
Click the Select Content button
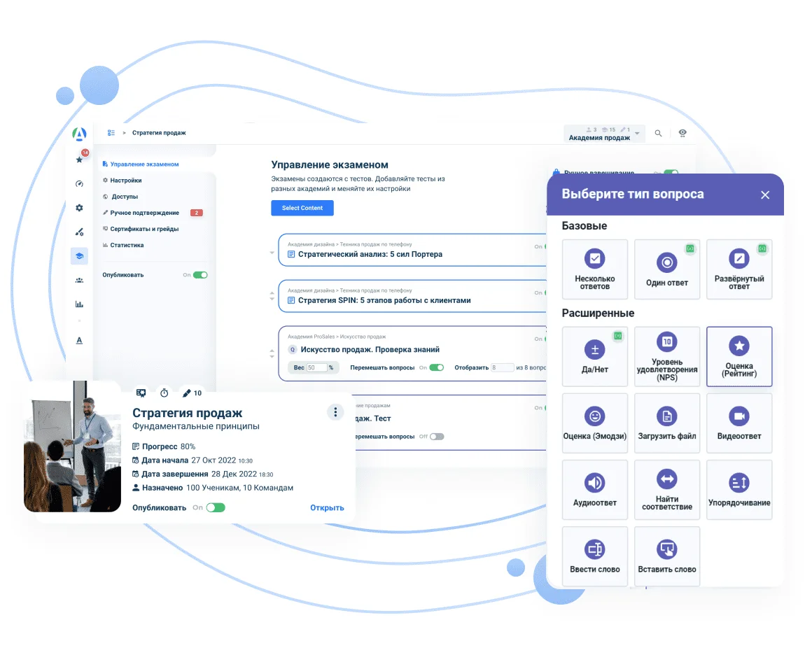302,208
